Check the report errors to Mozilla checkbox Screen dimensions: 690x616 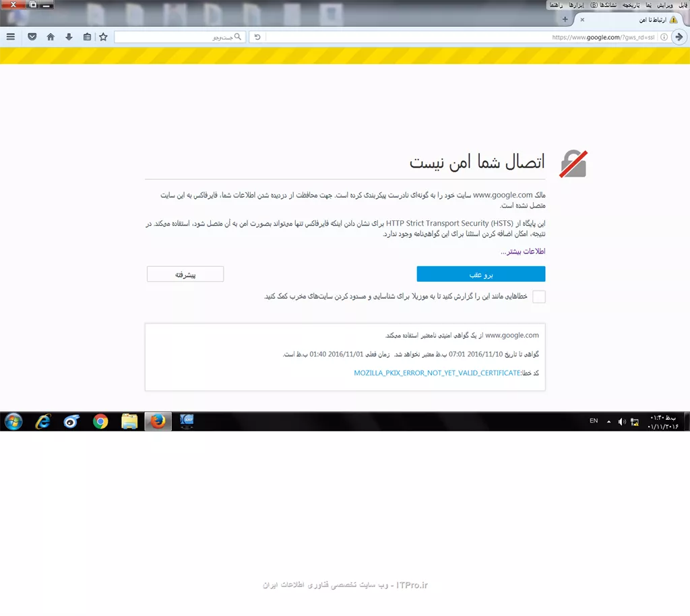coord(538,297)
